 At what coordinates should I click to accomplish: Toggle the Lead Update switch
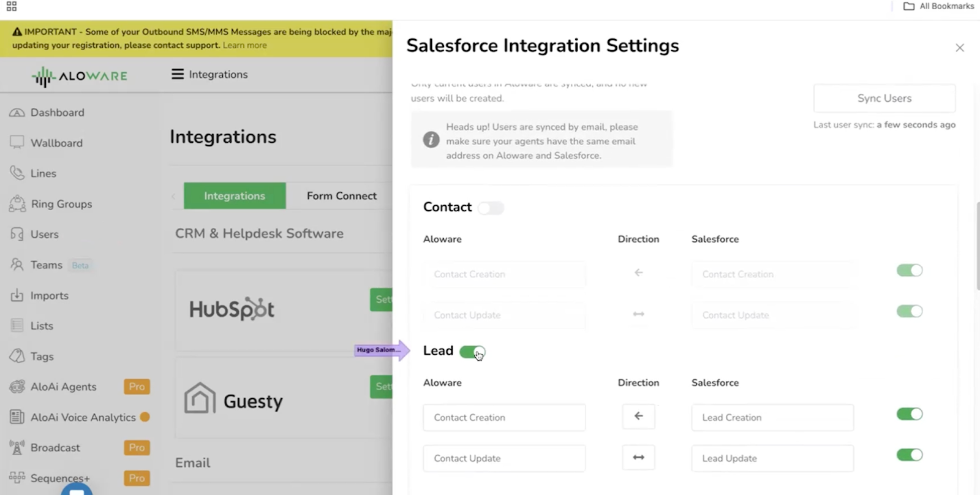[x=910, y=455]
